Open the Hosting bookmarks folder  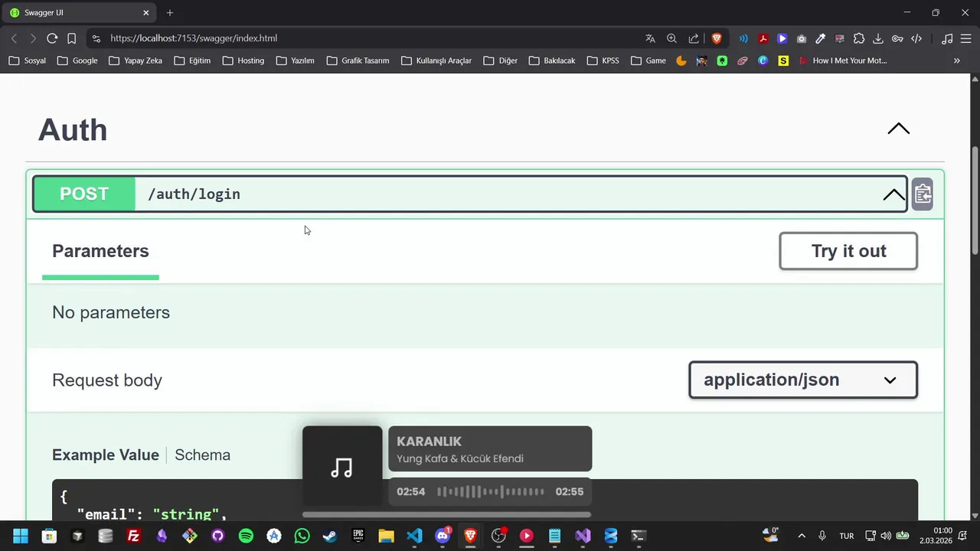pyautogui.click(x=243, y=60)
